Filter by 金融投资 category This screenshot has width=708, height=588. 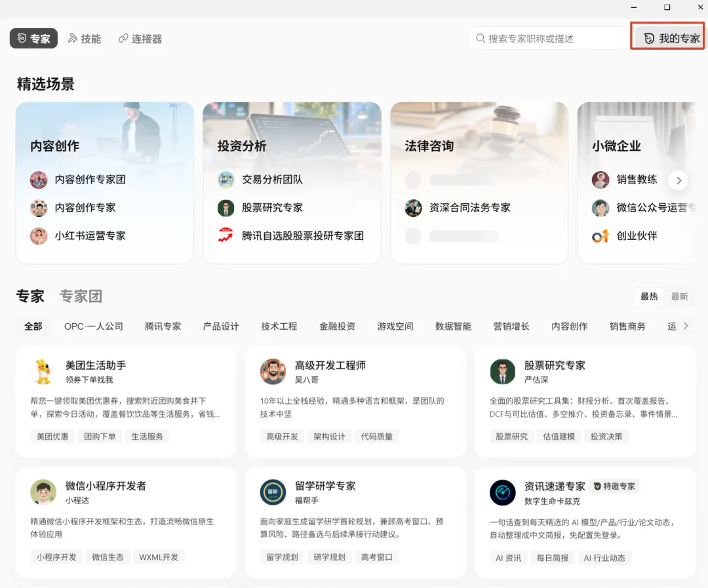click(x=338, y=326)
